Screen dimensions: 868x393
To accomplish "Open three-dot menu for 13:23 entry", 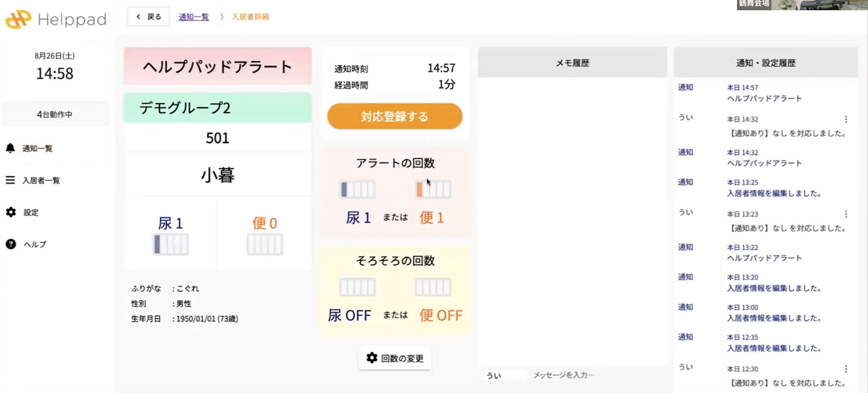I will point(846,214).
